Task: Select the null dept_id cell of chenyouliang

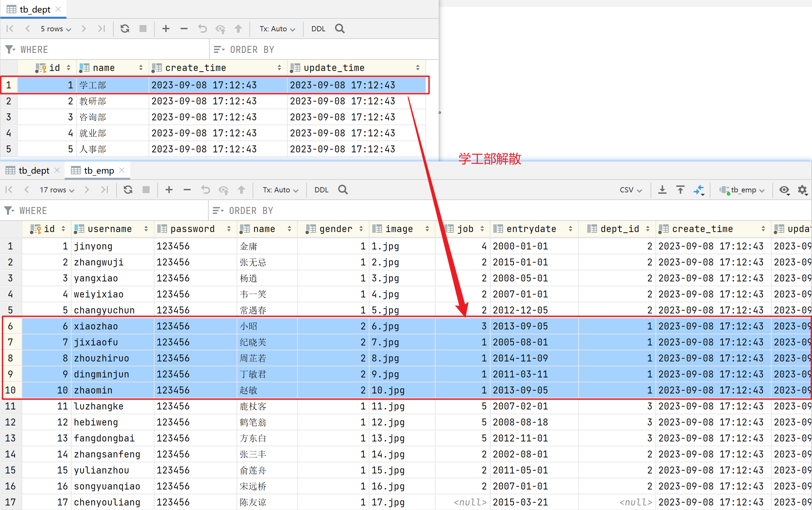Action: tap(617, 502)
